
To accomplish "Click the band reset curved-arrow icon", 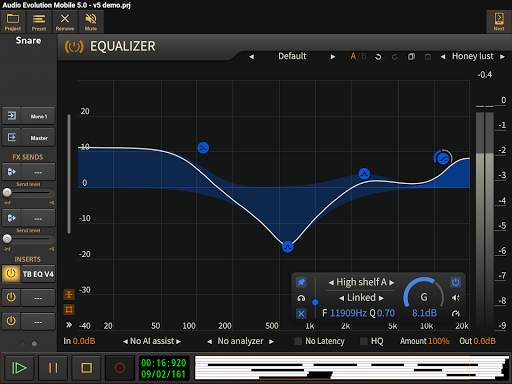I will pyautogui.click(x=456, y=313).
